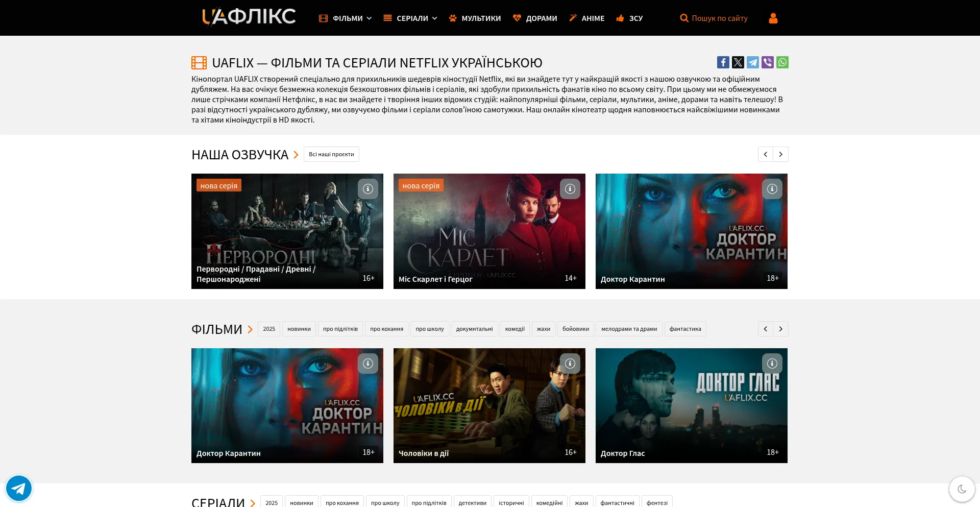Click orange arrow next to НАША ОЗВУЧКА
This screenshot has height=507, width=980.
[296, 155]
